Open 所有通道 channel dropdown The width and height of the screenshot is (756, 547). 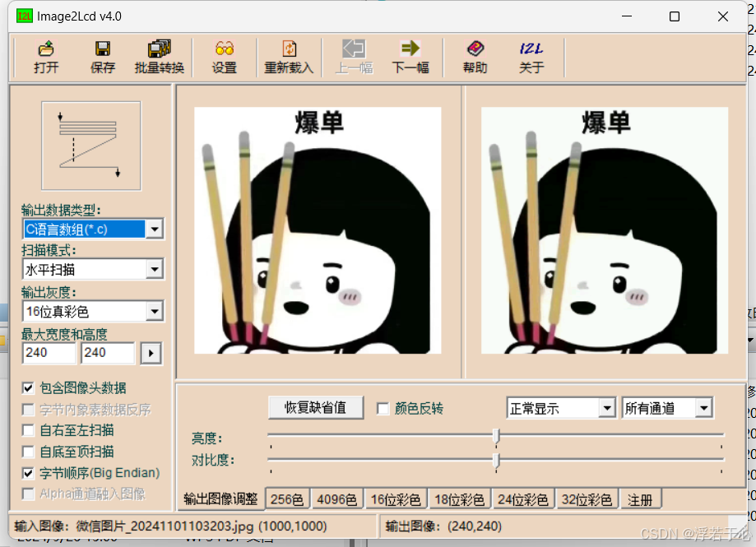tap(704, 408)
